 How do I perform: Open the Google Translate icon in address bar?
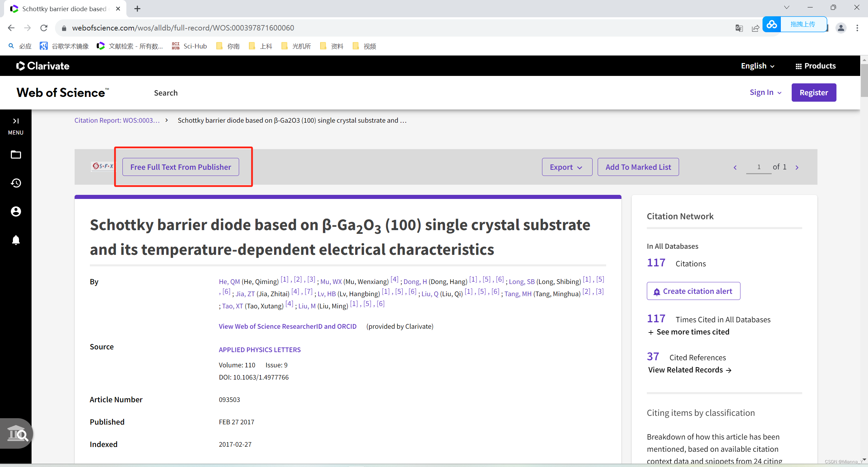point(739,28)
